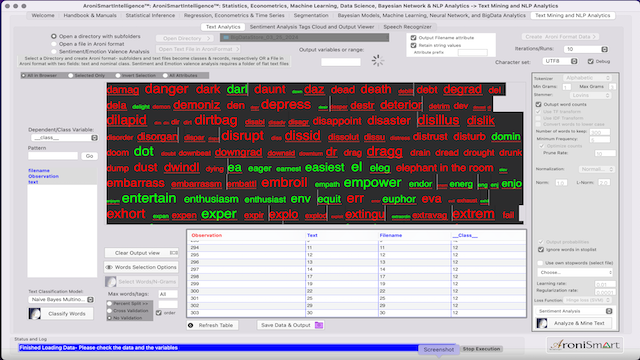The width and height of the screenshot is (640, 360).
Task: Toggle Retain string values checkbox
Action: 413,45
